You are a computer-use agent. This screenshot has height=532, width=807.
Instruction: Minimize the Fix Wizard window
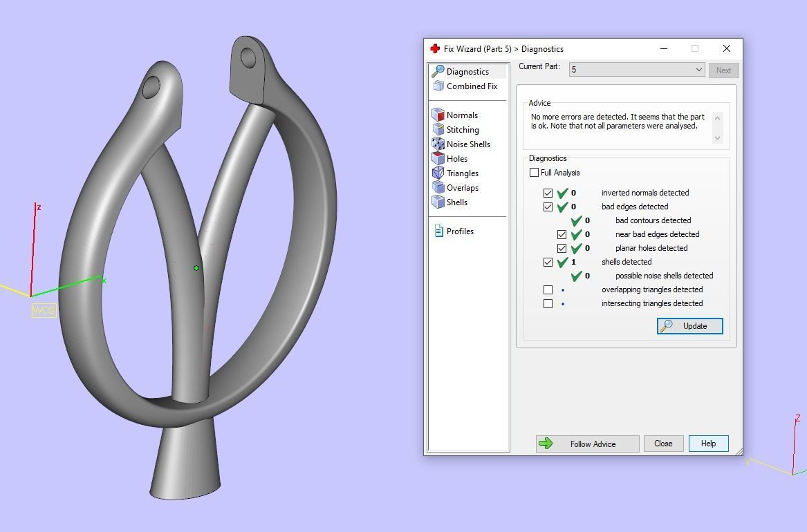coord(664,49)
